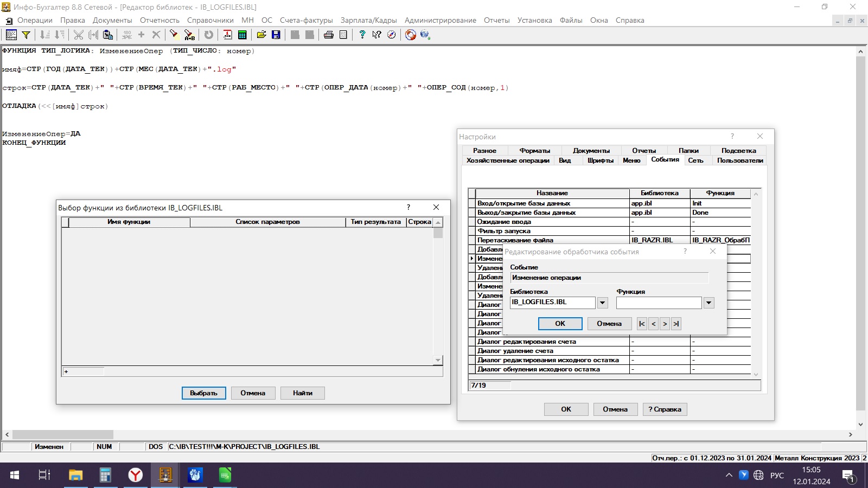Click the compass navigation icon

click(x=392, y=35)
